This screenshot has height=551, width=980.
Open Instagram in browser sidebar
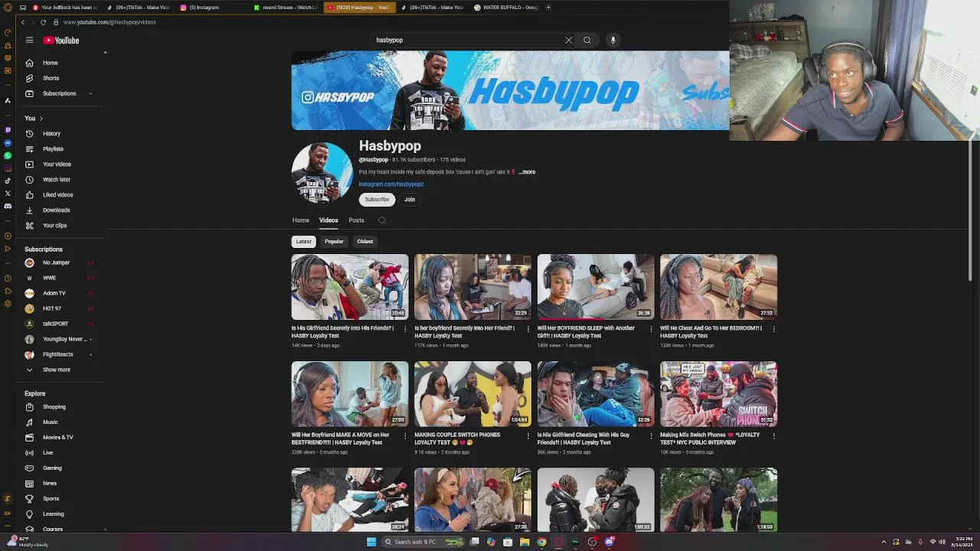click(8, 168)
